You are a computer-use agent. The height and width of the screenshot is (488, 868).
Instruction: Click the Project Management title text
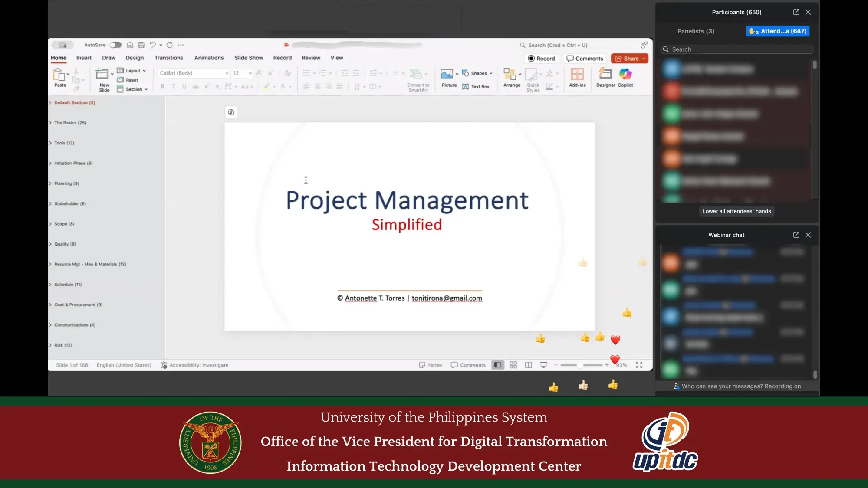pos(407,200)
